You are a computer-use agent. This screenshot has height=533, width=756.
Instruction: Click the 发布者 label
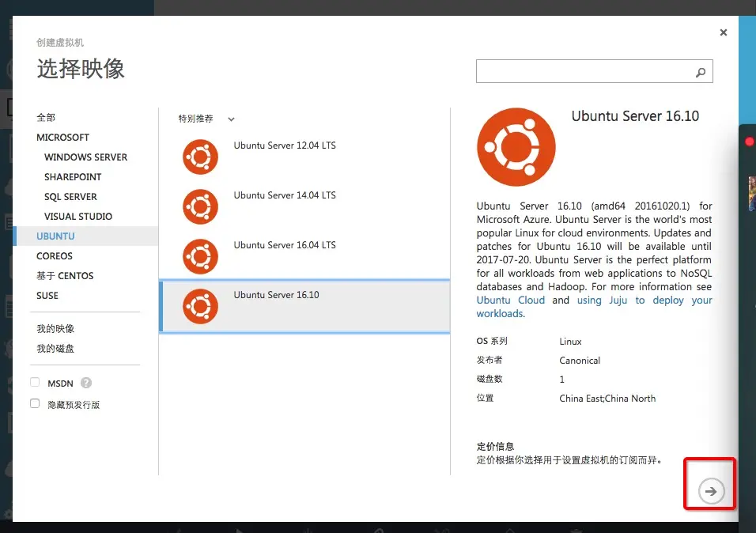pos(490,360)
